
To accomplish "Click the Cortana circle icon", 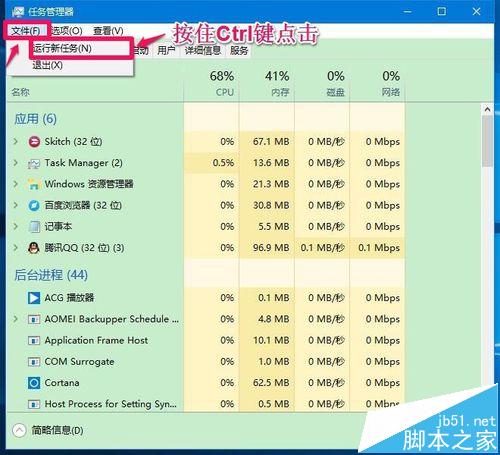I will click(34, 383).
